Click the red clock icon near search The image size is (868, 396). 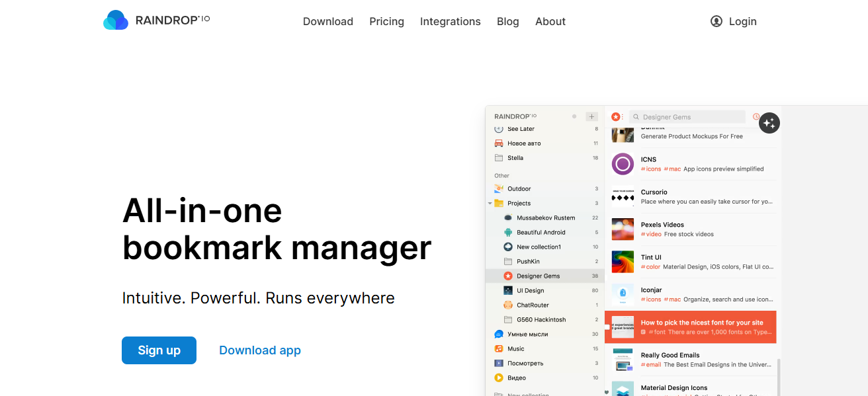click(x=756, y=116)
